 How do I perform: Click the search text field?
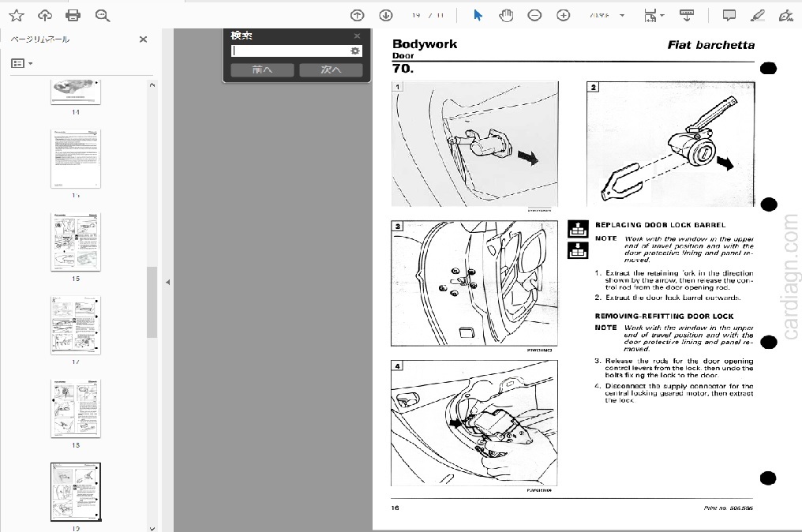(x=290, y=51)
